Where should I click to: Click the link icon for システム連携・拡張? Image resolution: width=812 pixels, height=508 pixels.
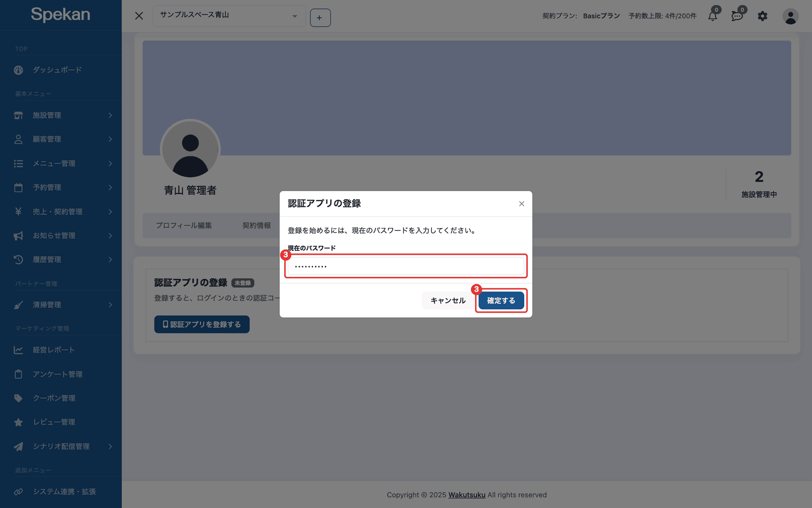point(18,492)
